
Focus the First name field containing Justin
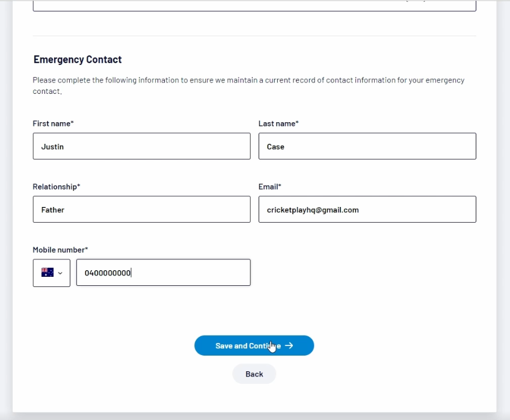(141, 146)
